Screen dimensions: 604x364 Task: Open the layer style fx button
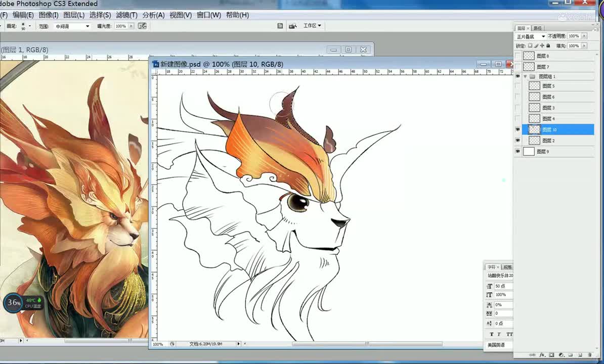542,355
